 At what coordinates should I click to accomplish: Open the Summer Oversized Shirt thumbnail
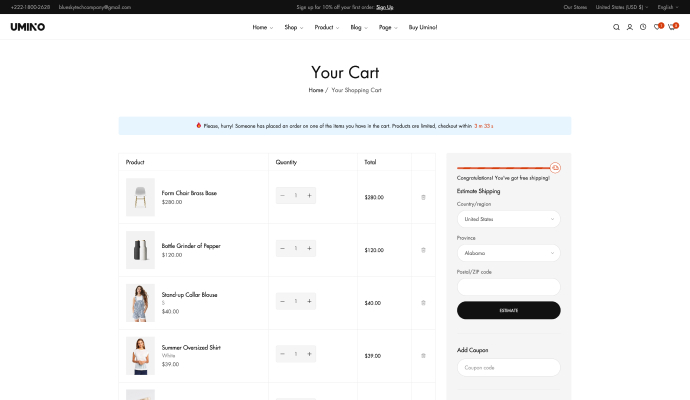[x=140, y=356]
